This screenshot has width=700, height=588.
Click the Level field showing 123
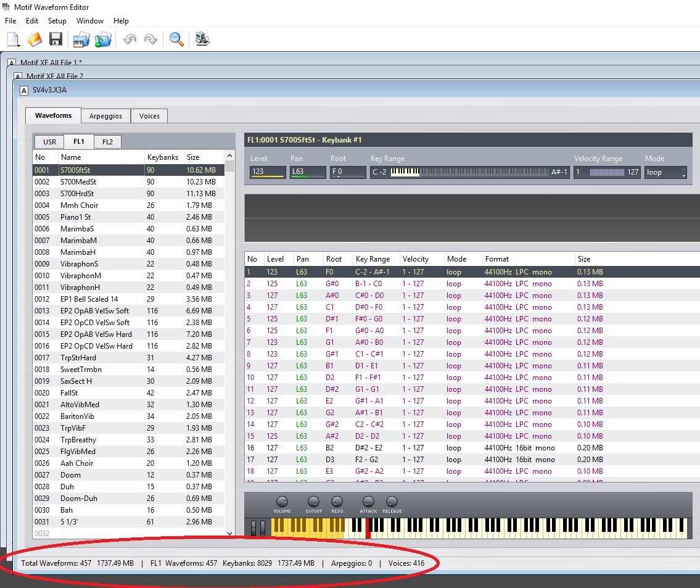click(x=268, y=173)
